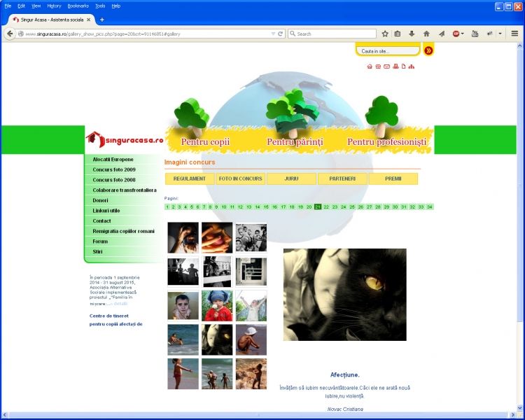Expand the Adblock Plus dropdown arrow
525x420 pixels.
coord(463,34)
